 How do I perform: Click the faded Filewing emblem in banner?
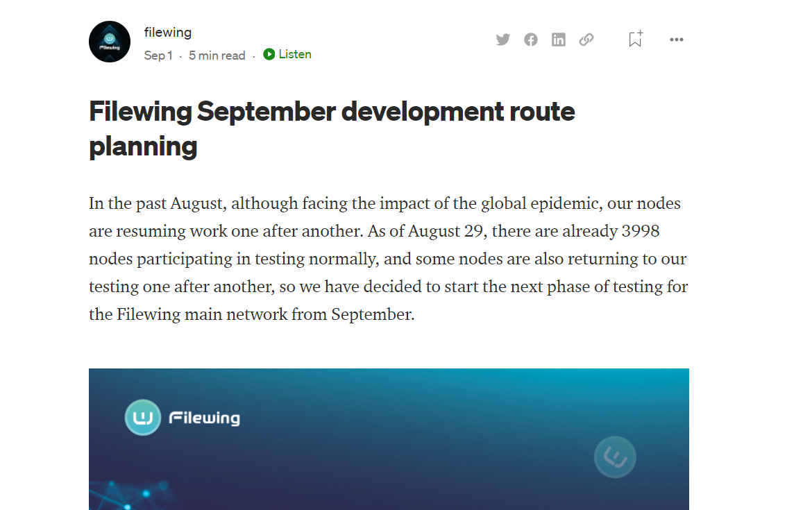point(615,457)
